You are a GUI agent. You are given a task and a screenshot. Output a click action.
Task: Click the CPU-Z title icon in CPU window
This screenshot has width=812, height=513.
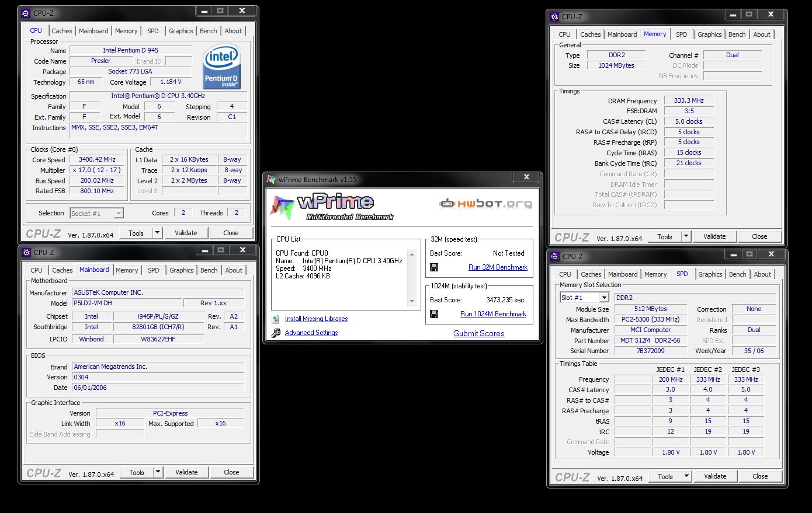(x=26, y=13)
